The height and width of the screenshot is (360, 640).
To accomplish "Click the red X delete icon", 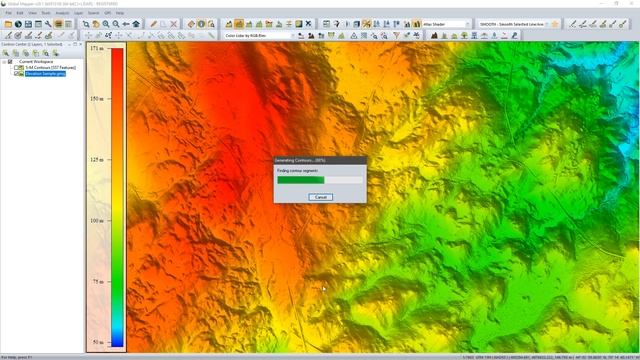I will click(x=173, y=24).
